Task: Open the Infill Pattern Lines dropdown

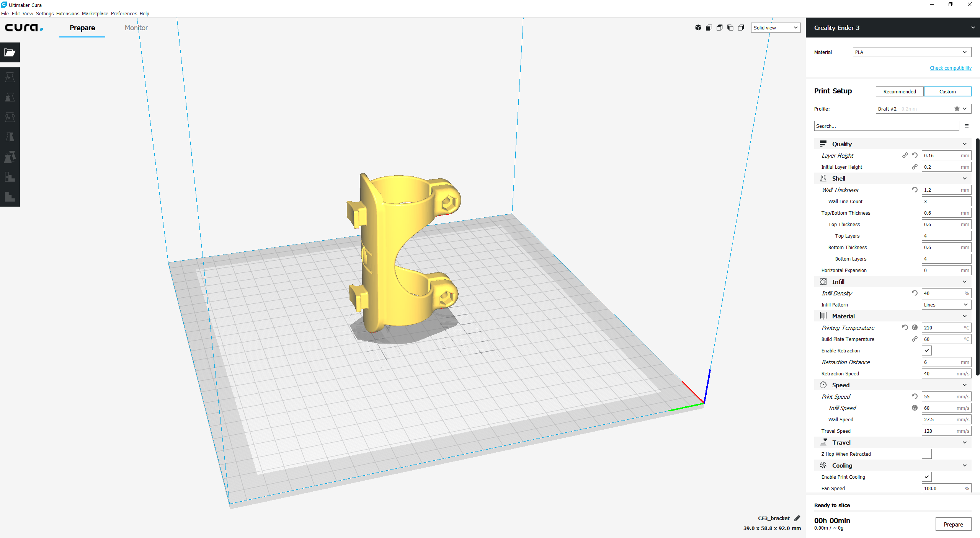Action: coord(946,305)
